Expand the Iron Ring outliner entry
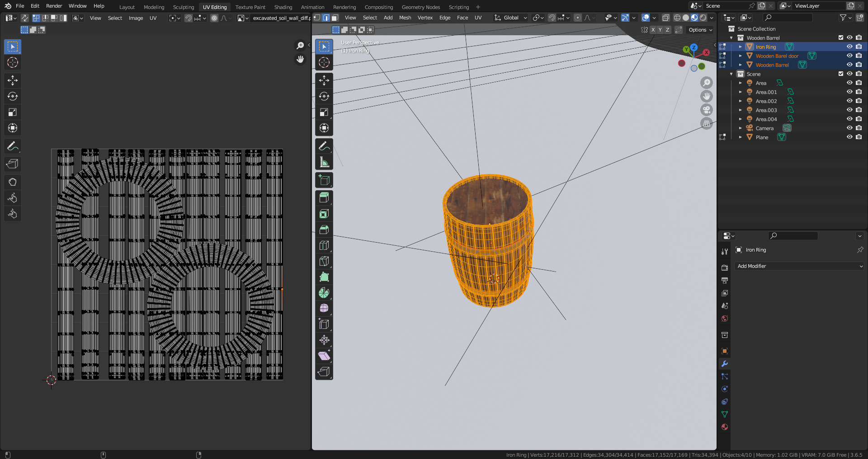868x459 pixels. (x=741, y=47)
